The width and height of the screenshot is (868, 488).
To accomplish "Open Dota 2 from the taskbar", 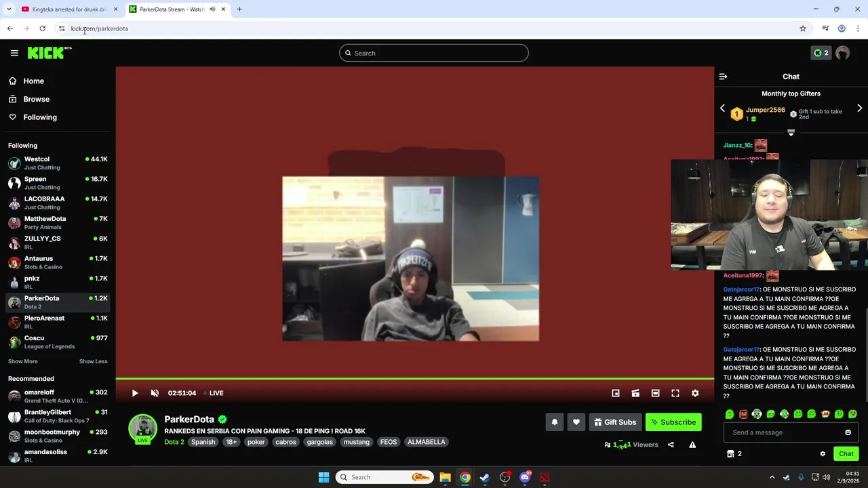I will pyautogui.click(x=545, y=477).
